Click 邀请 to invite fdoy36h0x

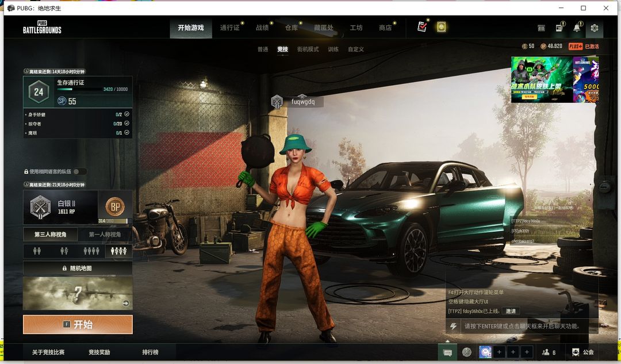(511, 311)
